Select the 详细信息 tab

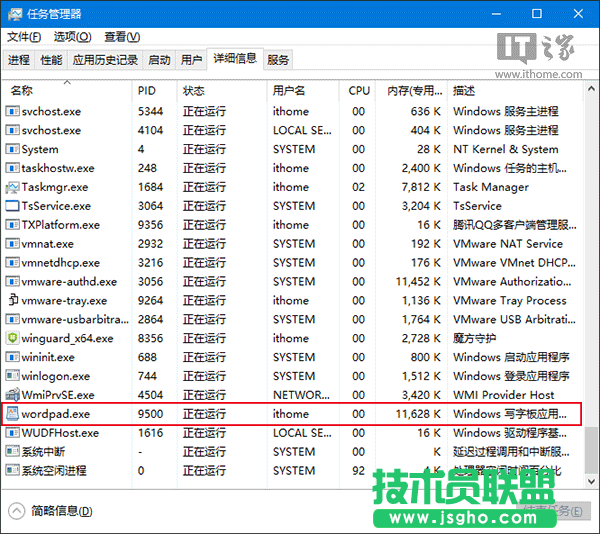[x=235, y=59]
